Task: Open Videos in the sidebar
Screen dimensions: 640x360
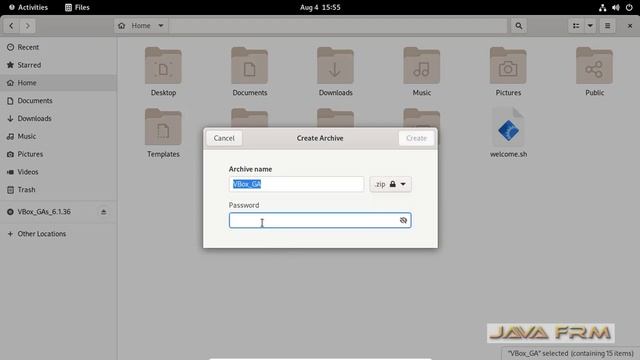Action: (x=58, y=172)
